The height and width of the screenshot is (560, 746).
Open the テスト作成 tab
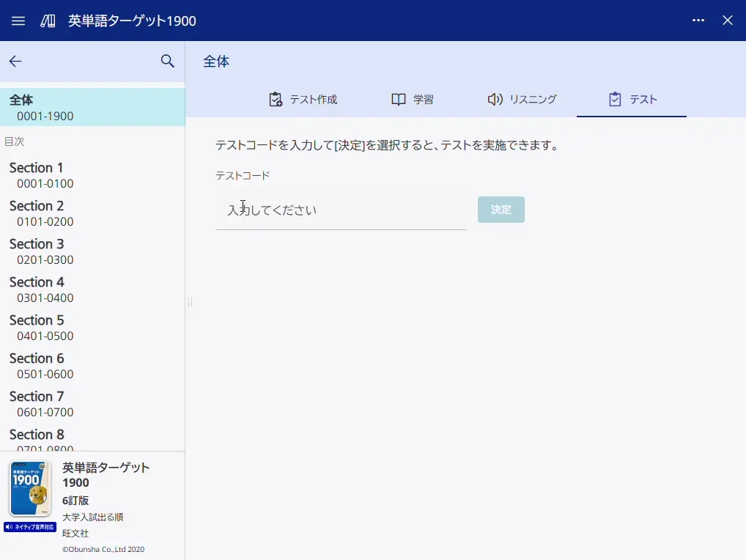tap(303, 99)
